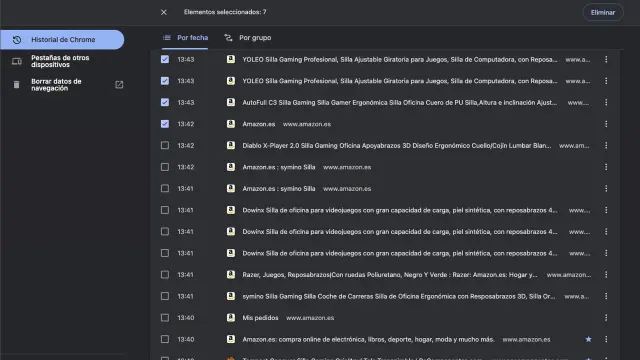The height and width of the screenshot is (360, 640).
Task: Click the Amazon favicon of the Mis pedidos entry
Action: 231,318
